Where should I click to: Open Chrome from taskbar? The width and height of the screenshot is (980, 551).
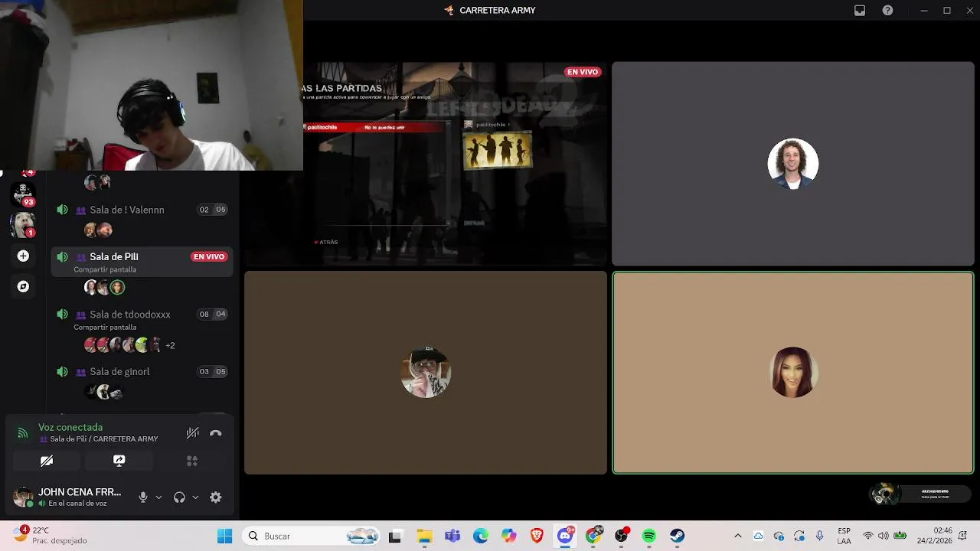click(x=593, y=536)
